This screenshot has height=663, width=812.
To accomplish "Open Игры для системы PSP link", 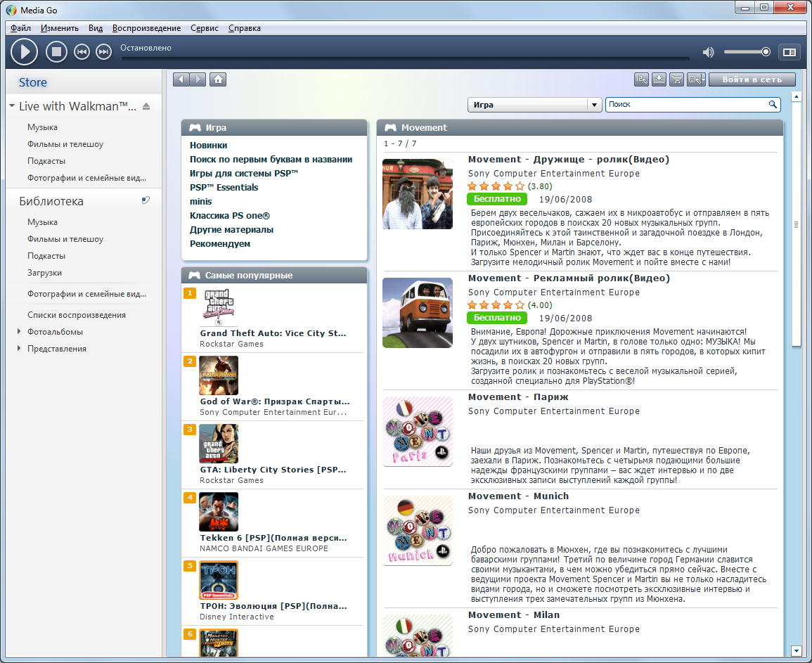I will point(244,174).
